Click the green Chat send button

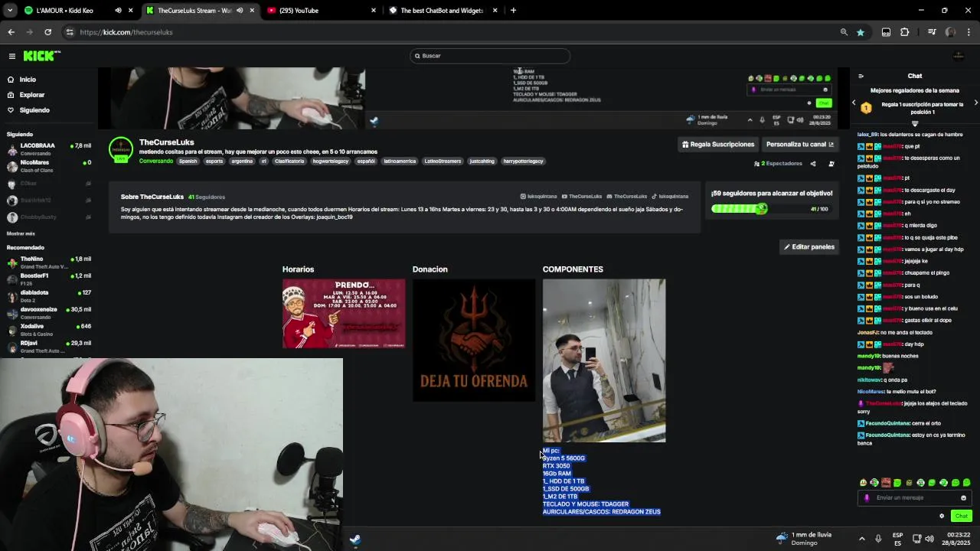(961, 516)
